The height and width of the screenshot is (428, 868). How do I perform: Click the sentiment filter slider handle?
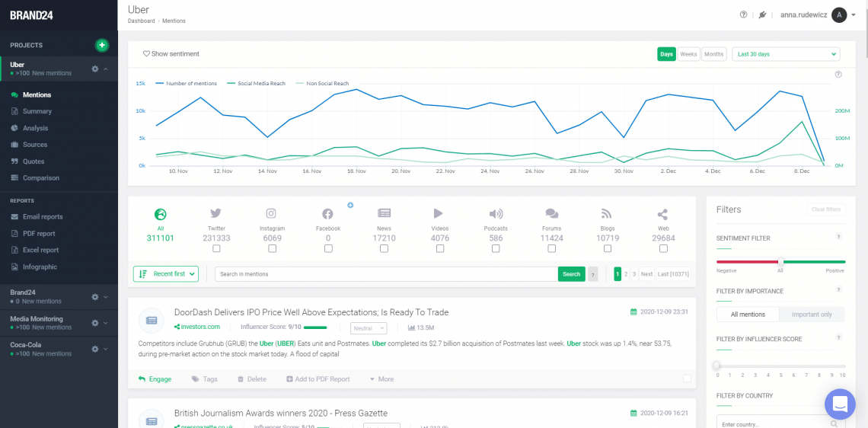[780, 262]
